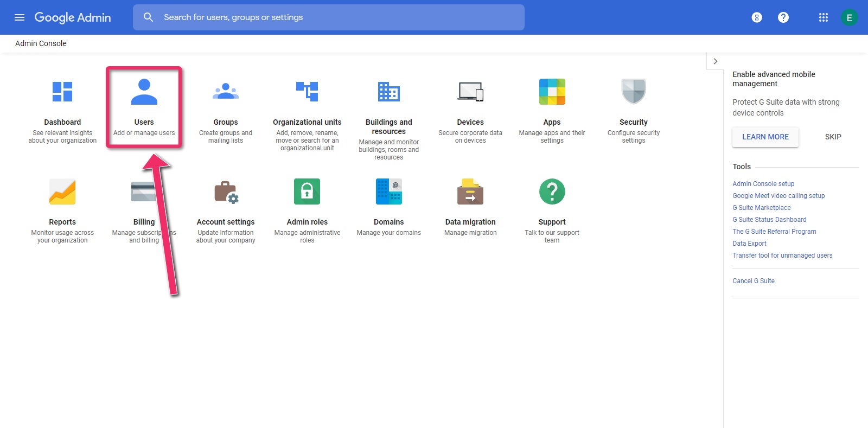The image size is (868, 428).
Task: Open the Data Export link
Action: tap(749, 244)
